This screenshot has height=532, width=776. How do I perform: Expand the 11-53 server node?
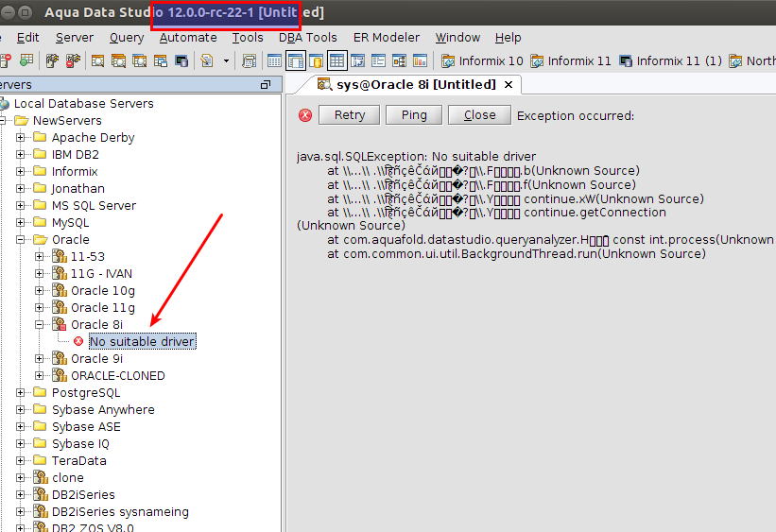click(x=40, y=256)
